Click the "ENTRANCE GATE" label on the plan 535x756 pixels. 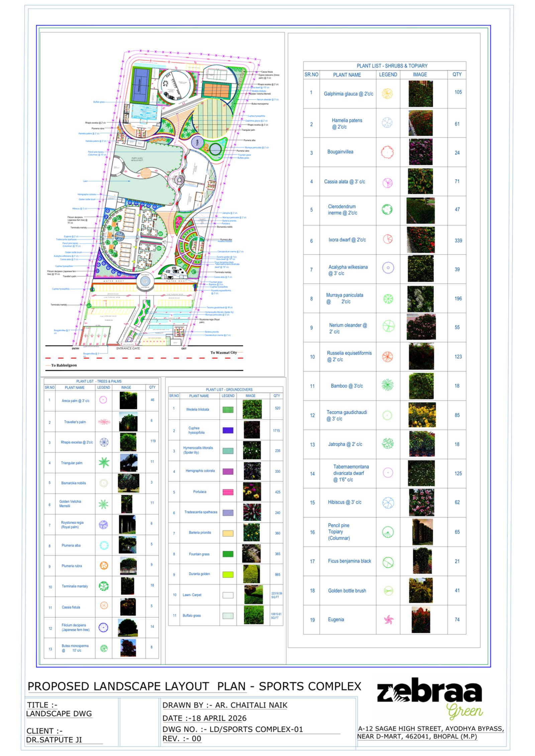coord(128,348)
